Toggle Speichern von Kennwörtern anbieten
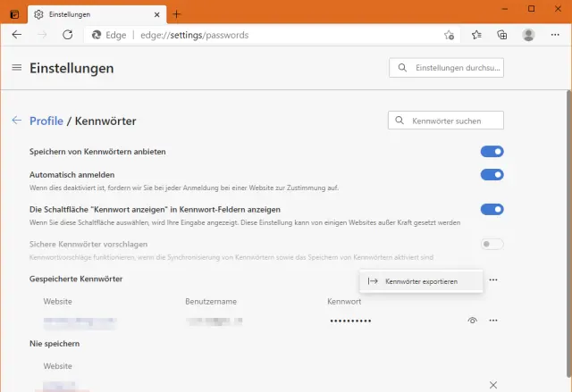The width and height of the screenshot is (572, 392). pyautogui.click(x=492, y=152)
